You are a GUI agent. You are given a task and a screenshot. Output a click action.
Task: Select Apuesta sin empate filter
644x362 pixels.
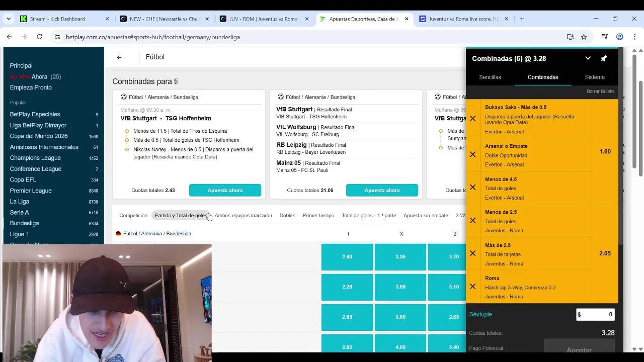click(x=426, y=215)
